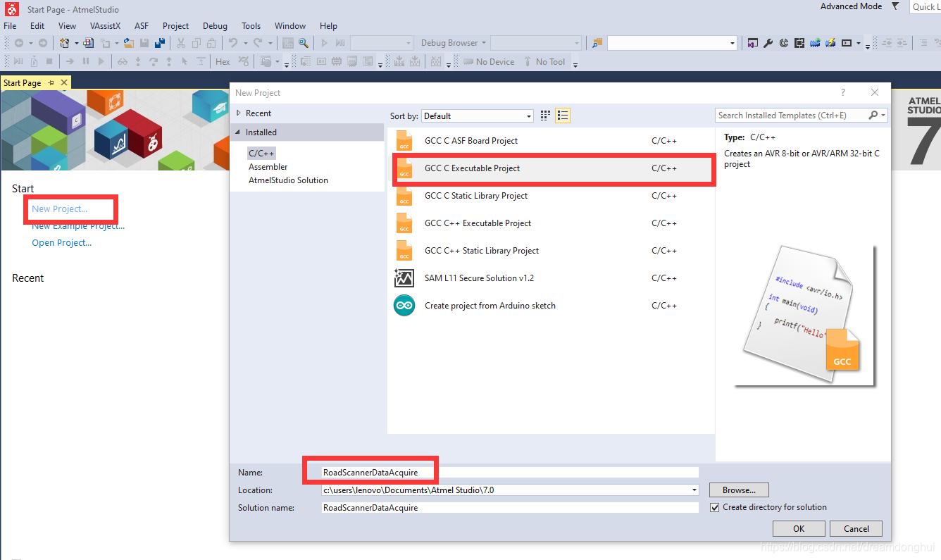Screen dimensions: 941x560
Task: Select the AtmelStudio Solution category
Action: click(x=288, y=180)
